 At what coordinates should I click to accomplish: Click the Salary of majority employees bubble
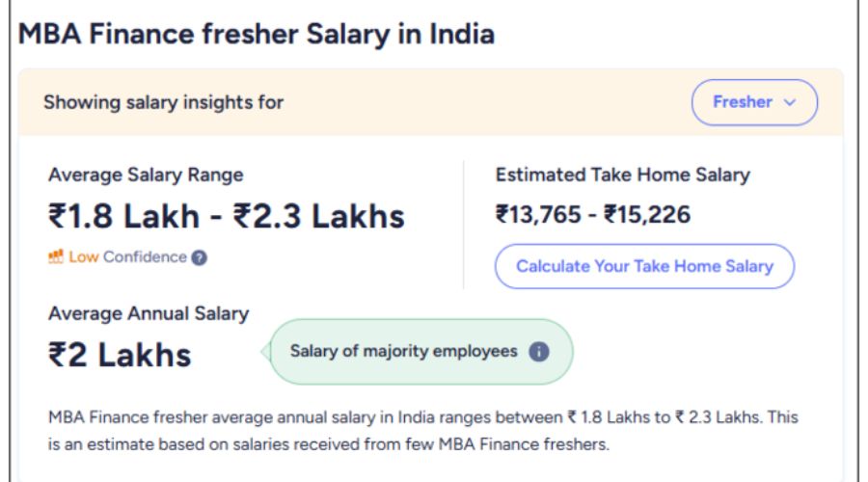click(x=405, y=352)
